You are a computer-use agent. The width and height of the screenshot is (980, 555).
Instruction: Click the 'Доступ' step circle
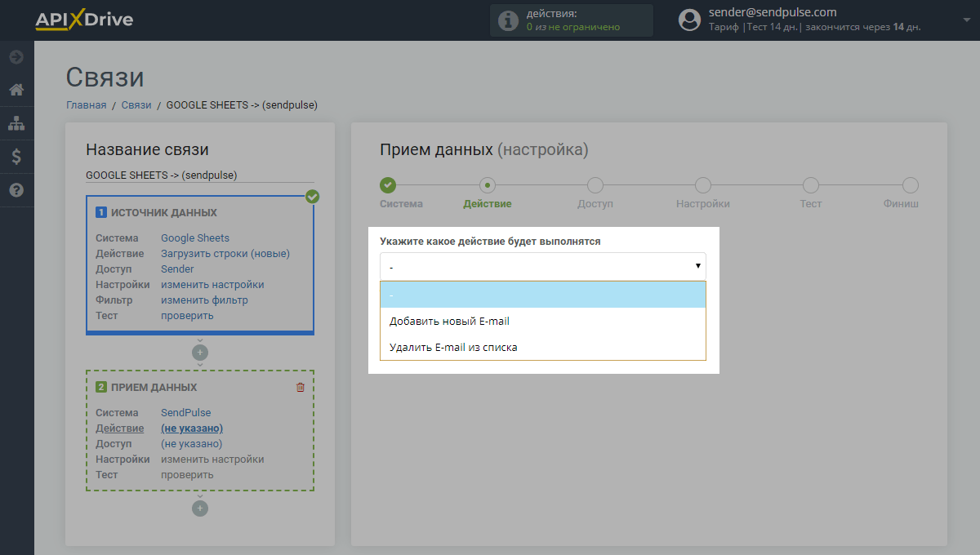pyautogui.click(x=595, y=185)
